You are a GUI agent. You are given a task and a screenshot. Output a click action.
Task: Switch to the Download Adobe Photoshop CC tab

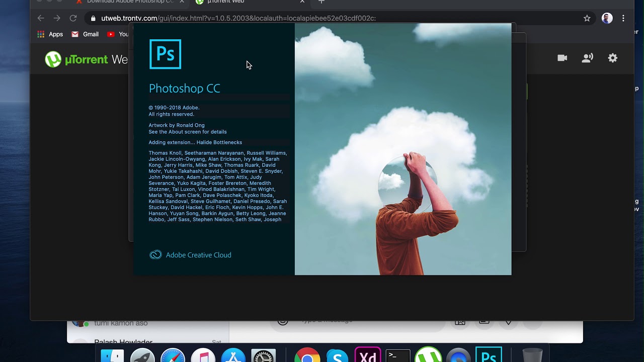click(130, 2)
